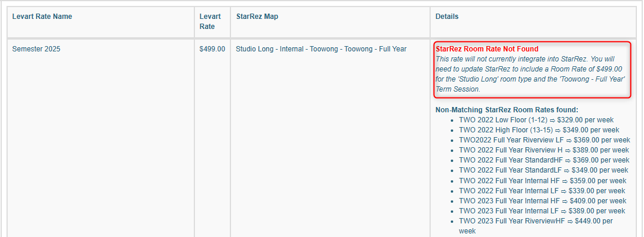
Task: Click the red StarRez Room Rate Not Found heading
Action: pyautogui.click(x=487, y=49)
